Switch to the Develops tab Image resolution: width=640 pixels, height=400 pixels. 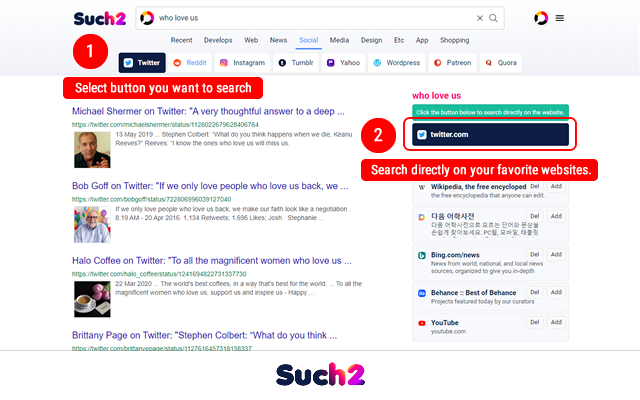coord(218,40)
